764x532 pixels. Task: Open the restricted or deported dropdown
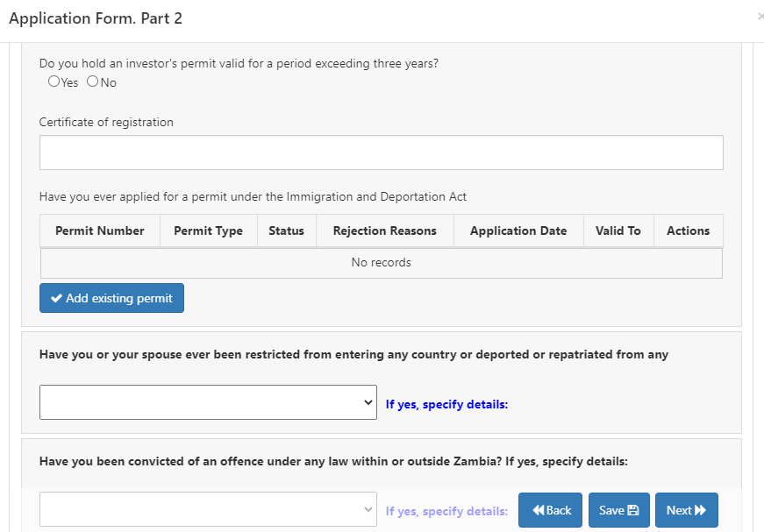click(x=208, y=402)
